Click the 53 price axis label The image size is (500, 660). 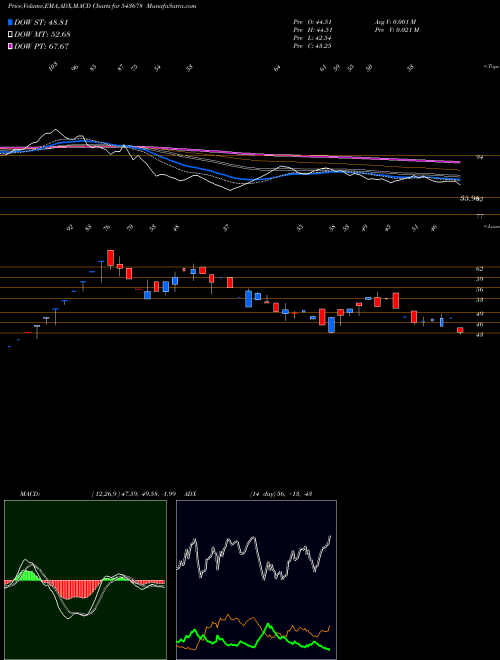pyautogui.click(x=480, y=300)
